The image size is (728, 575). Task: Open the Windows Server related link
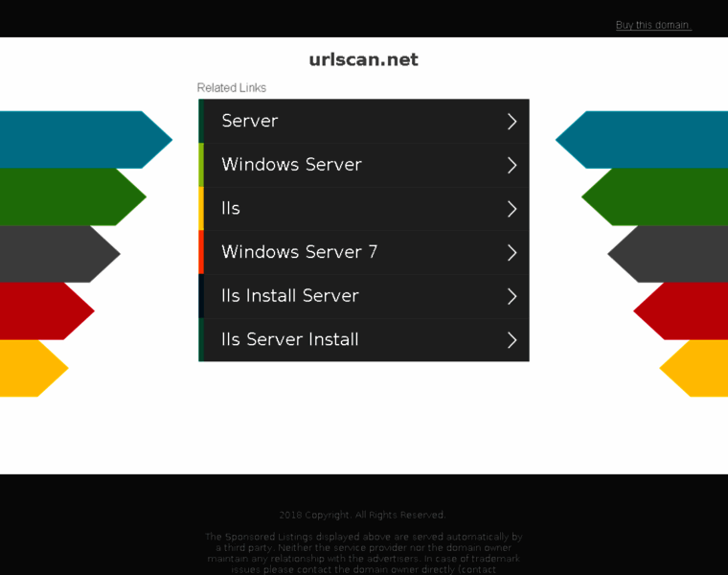[x=291, y=165]
